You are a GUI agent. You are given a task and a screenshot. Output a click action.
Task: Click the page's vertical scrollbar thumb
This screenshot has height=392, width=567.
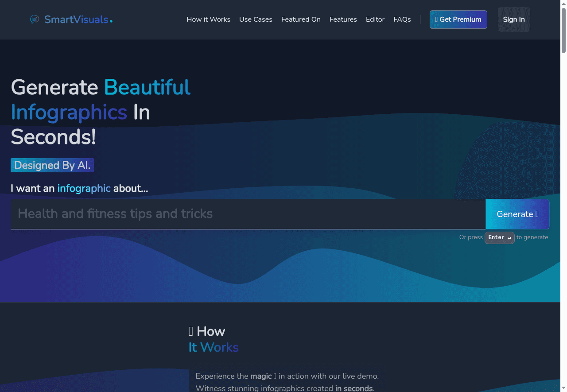pos(563,31)
